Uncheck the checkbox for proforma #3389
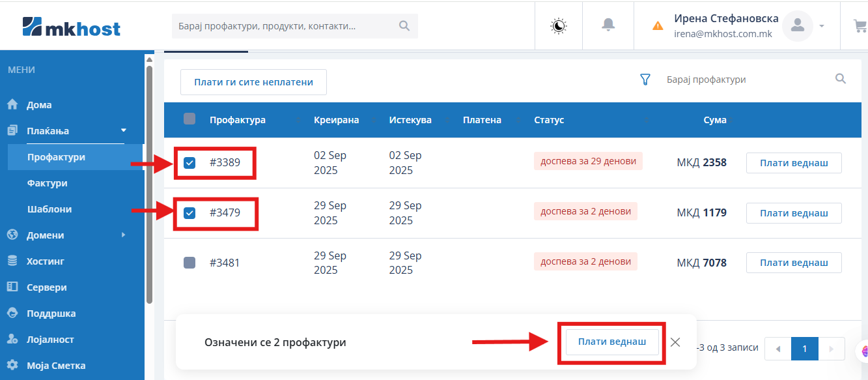 coord(189,163)
